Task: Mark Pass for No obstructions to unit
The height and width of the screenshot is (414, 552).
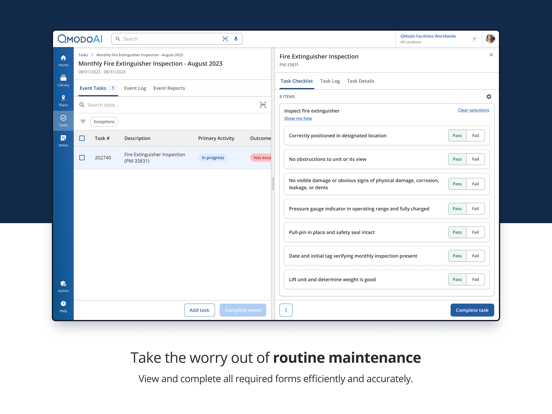Action: (457, 159)
